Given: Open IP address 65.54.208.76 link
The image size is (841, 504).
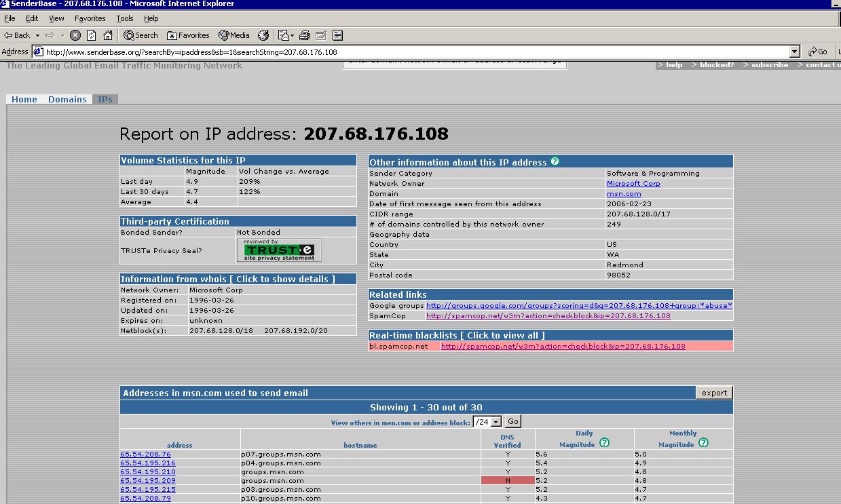Looking at the screenshot, I should tap(145, 454).
